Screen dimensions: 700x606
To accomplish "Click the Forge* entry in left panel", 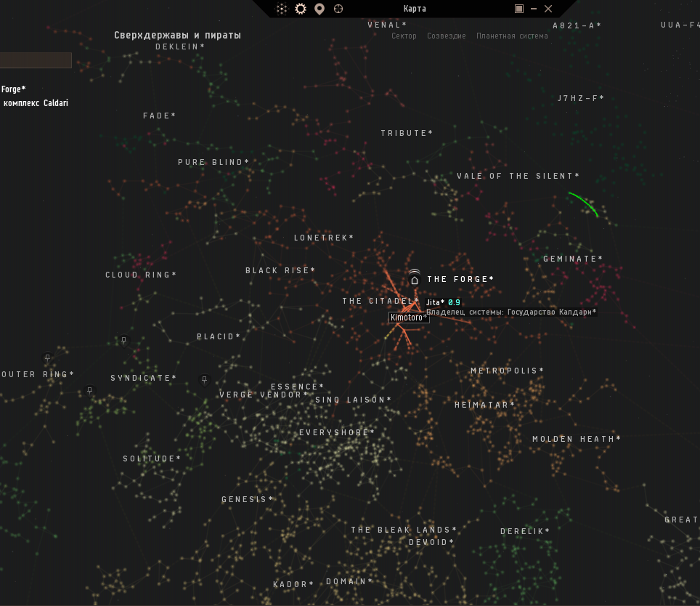I will (13, 89).
